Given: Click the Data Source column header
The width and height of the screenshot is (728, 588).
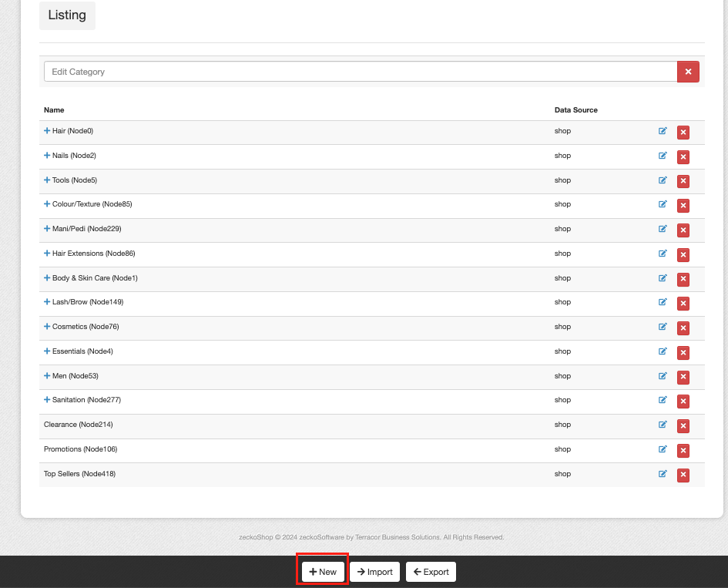Looking at the screenshot, I should [575, 110].
